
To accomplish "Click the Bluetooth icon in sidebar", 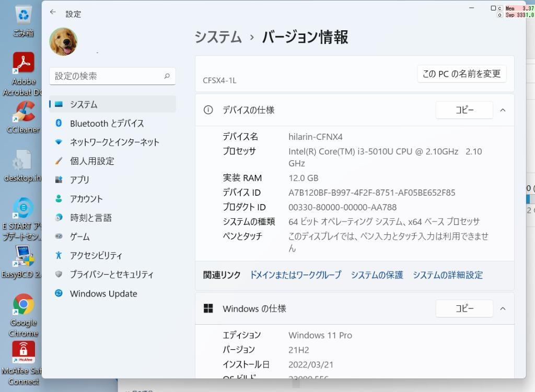I will pyautogui.click(x=59, y=123).
